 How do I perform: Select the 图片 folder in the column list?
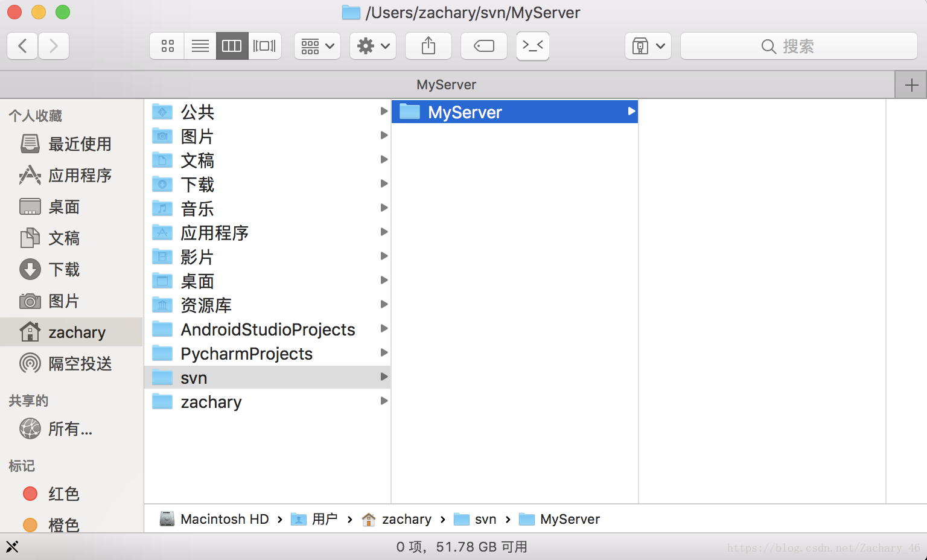267,136
